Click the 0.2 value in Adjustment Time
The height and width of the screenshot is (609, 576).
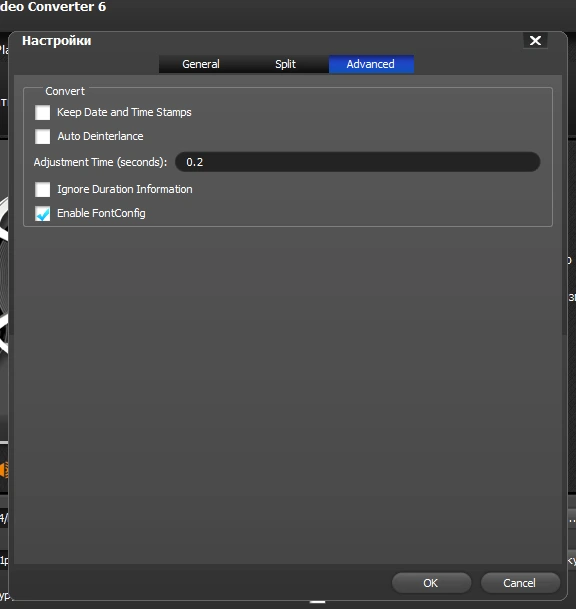[195, 162]
